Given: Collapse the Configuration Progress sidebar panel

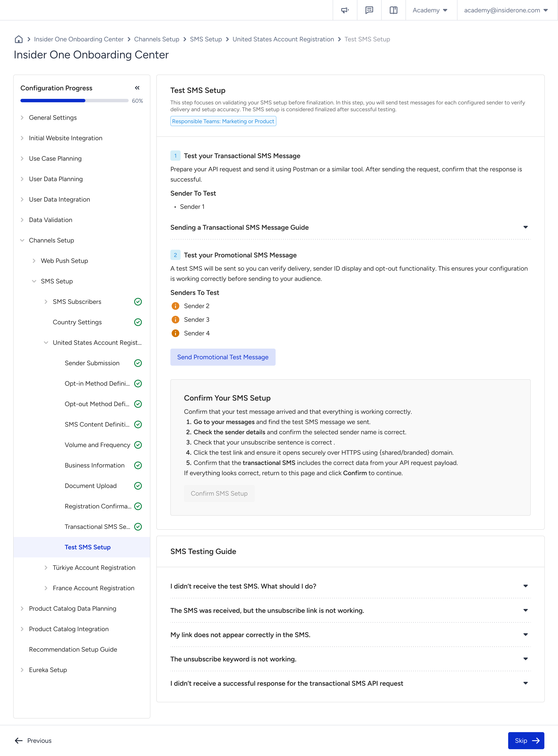Looking at the screenshot, I should coord(137,88).
